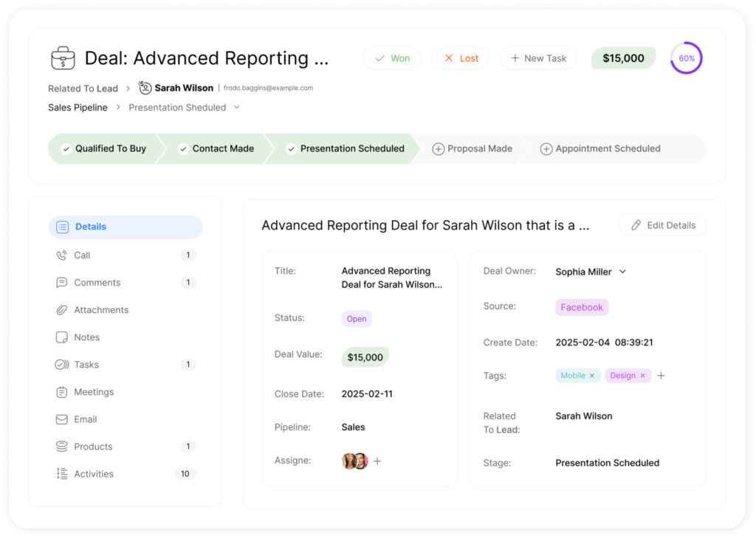
Task: Click the Edit Details button
Action: 663,225
